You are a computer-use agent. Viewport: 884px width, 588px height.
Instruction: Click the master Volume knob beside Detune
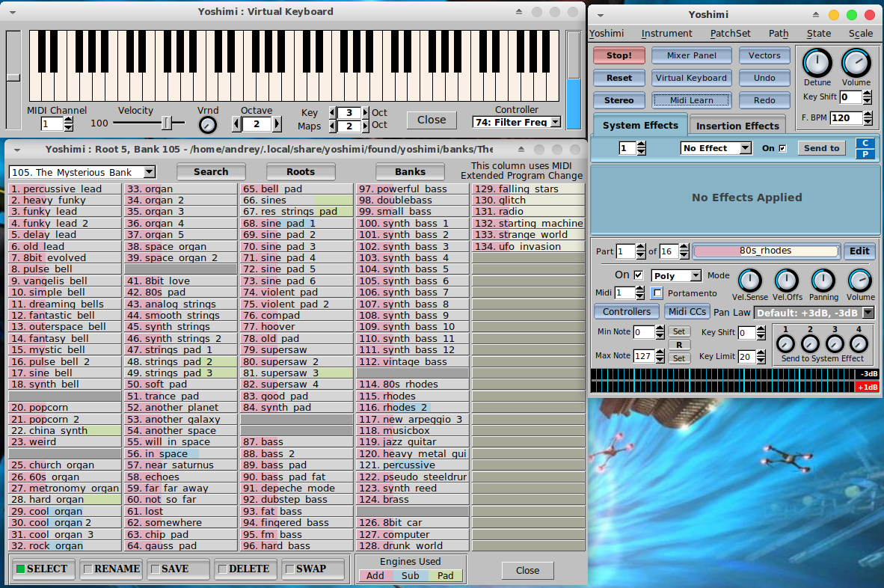coord(856,63)
